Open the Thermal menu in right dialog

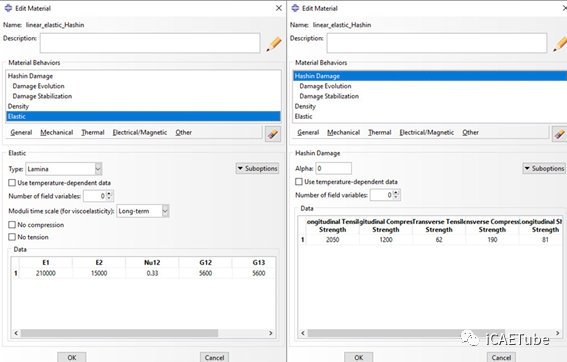click(x=380, y=132)
